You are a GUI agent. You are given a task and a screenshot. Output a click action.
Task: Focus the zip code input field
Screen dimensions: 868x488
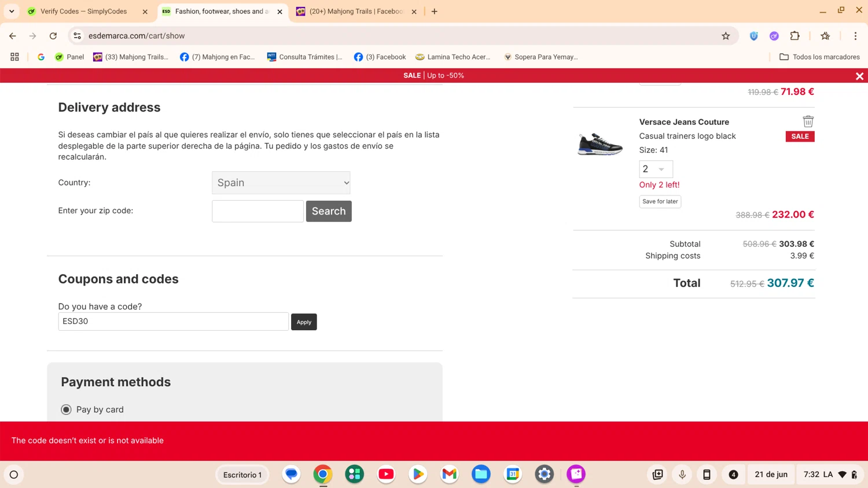(258, 211)
